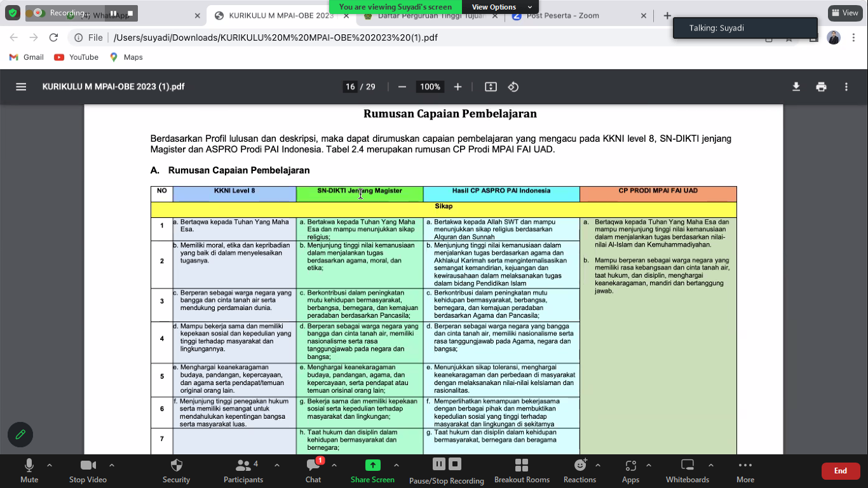Open the green annotate pencil button

pos(20,435)
